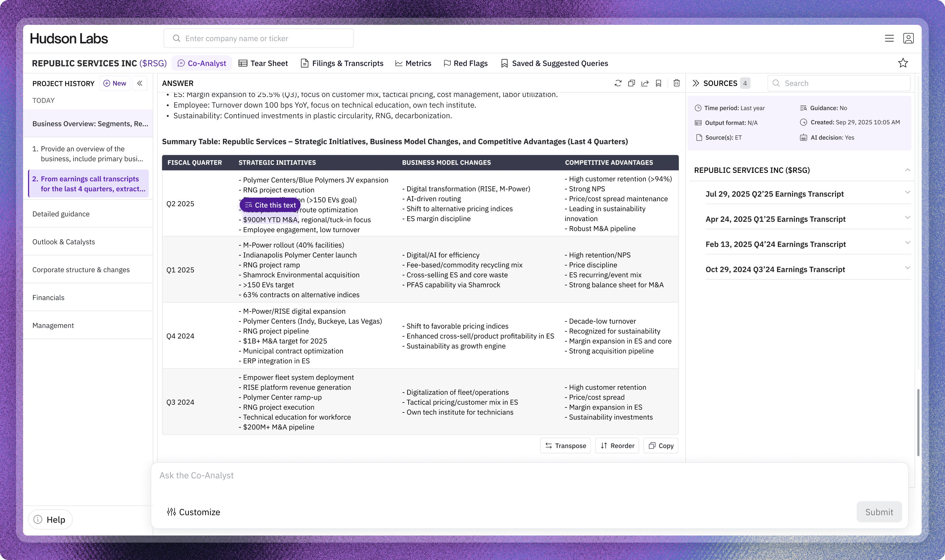Share the answer using the arrow icon
This screenshot has width=945, height=560.
(645, 83)
